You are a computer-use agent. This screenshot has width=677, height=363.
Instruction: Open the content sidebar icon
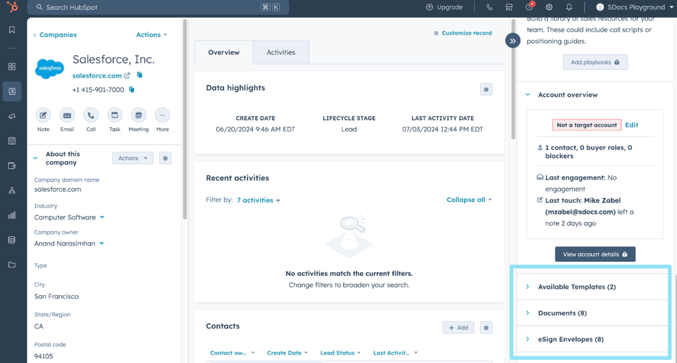(12, 141)
